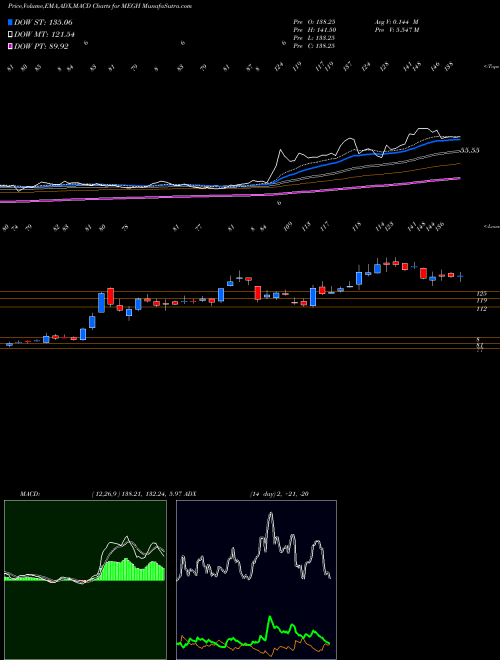
Task: Click the 'Pre V: 3.547 M' volume text
Action: 396,30
